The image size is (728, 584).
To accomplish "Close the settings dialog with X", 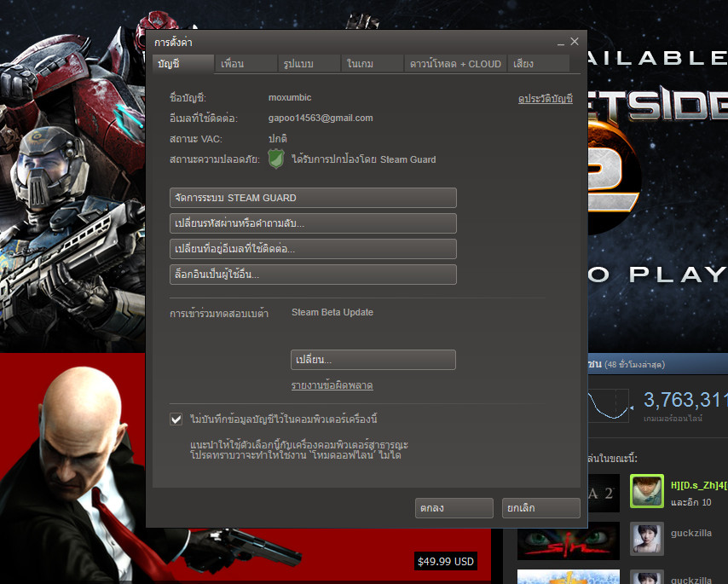I will click(575, 41).
